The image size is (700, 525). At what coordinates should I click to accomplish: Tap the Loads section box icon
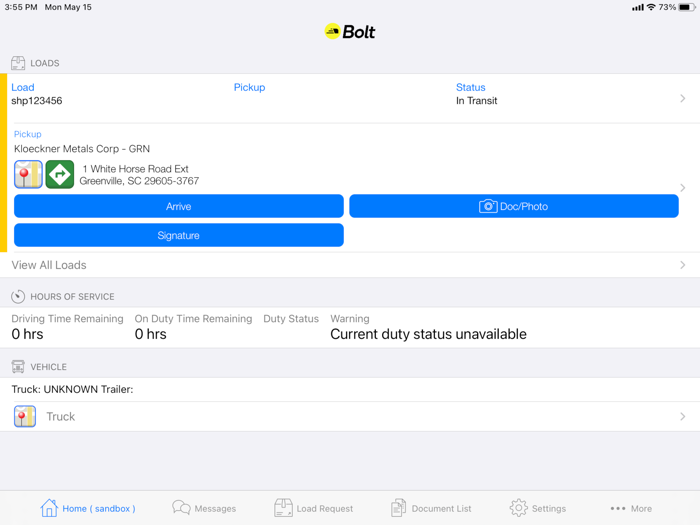tap(18, 63)
